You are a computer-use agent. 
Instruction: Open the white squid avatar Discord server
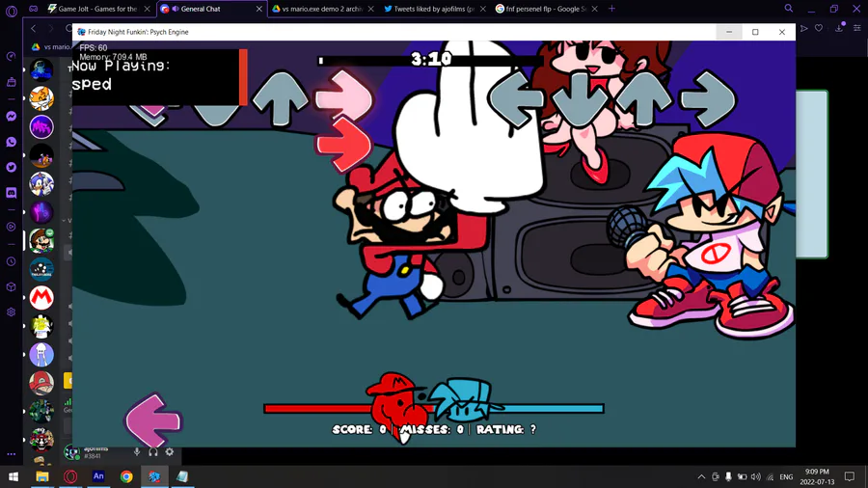pyautogui.click(x=41, y=355)
